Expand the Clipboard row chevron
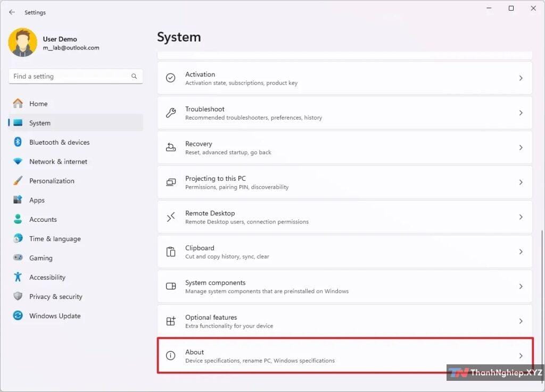The height and width of the screenshot is (392, 545). (521, 252)
